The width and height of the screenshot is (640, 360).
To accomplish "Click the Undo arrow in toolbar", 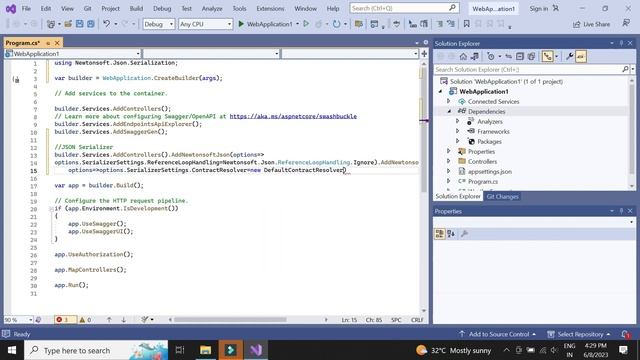I will pyautogui.click(x=107, y=24).
